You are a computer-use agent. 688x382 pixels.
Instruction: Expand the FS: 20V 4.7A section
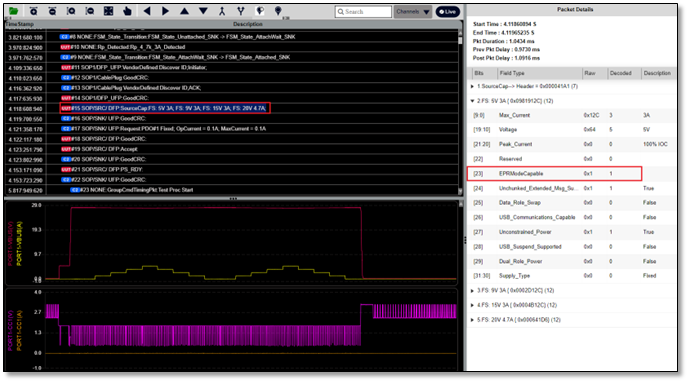coord(472,320)
